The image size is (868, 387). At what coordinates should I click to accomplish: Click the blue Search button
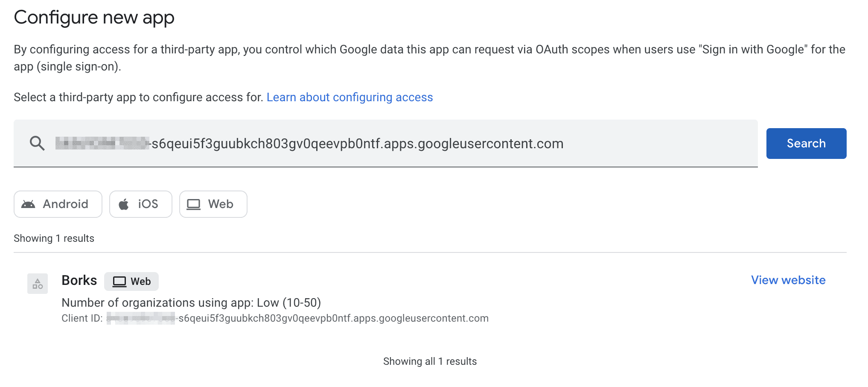click(x=806, y=144)
